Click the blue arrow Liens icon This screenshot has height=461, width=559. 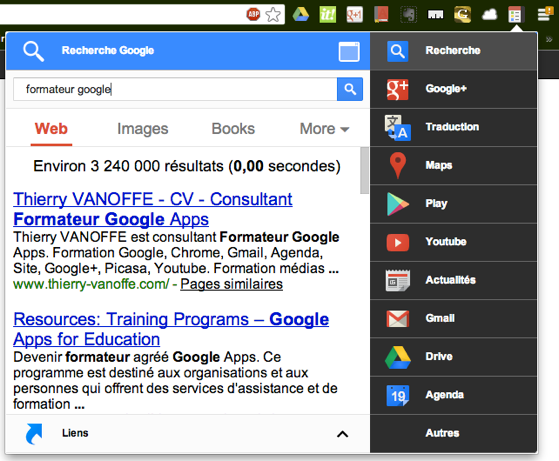coord(34,434)
